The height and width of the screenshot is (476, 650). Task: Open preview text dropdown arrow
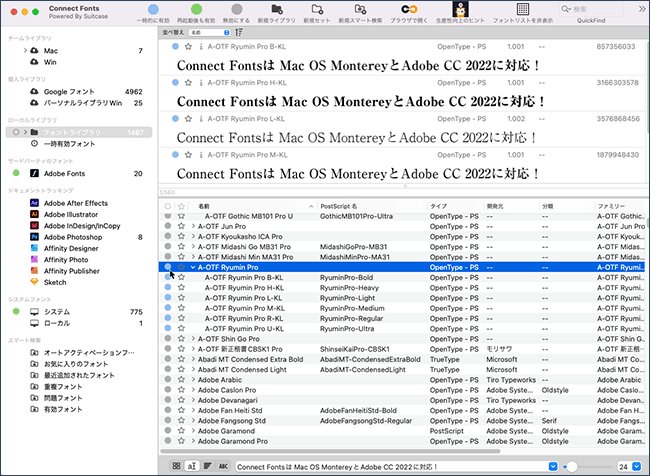553,466
